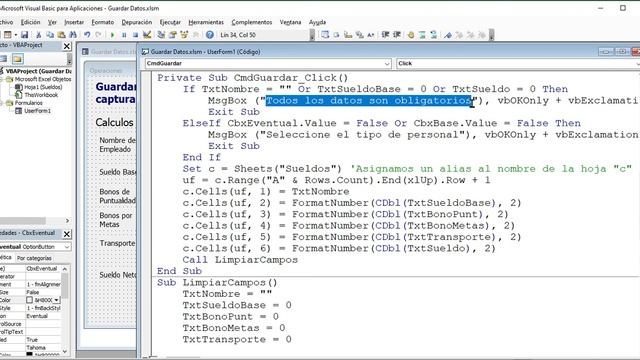
Task: Collapse the Microsoft Excel Objetos folder
Action: [x=2, y=79]
